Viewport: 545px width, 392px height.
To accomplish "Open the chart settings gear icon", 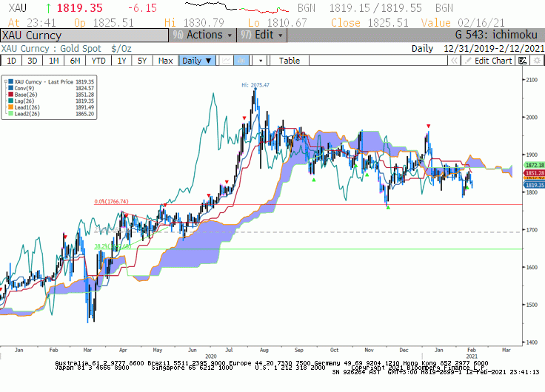I will pos(537,61).
